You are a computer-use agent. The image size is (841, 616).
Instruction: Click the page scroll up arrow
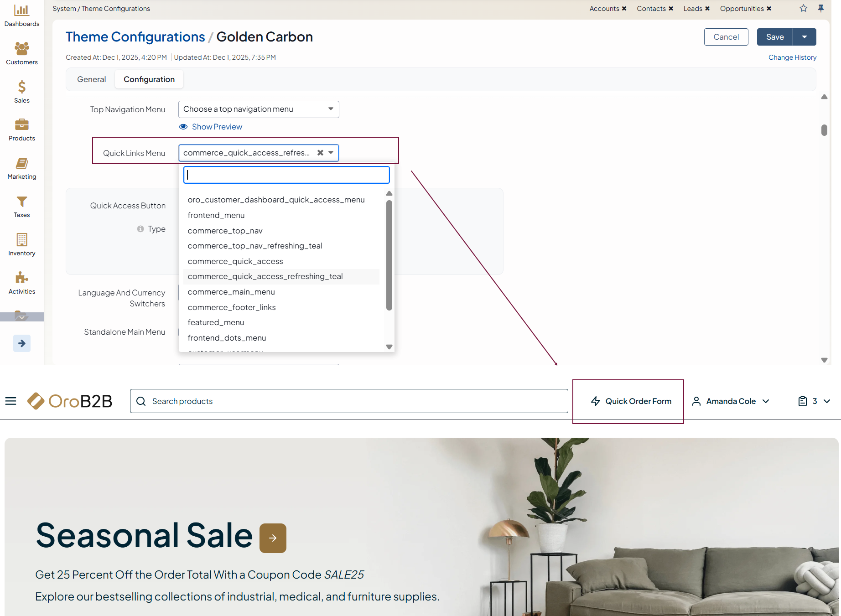(824, 97)
